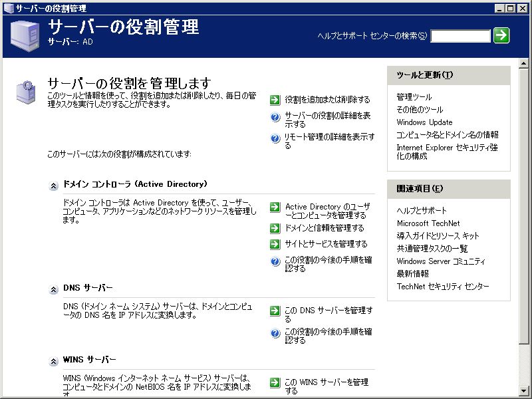Viewport: 532px width, 399px height.
Task: Click green arrow beside サイトとサービスを管理する
Action: (275, 244)
